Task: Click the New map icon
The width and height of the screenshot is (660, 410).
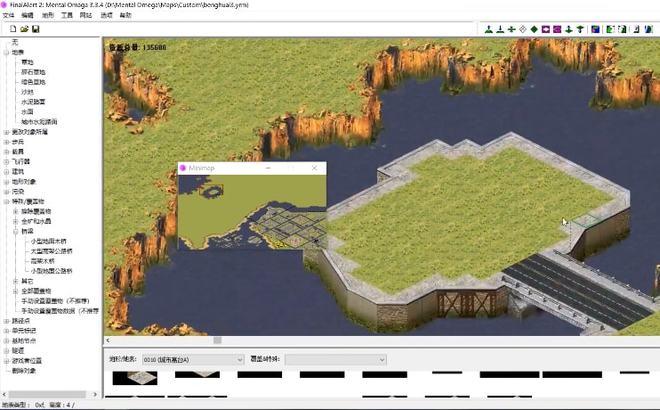Action: point(13,29)
